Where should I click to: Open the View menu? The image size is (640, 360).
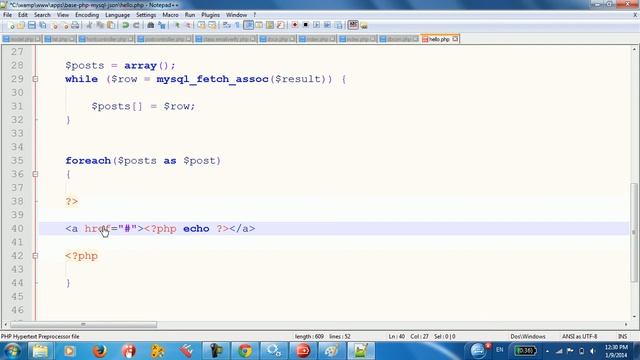(x=63, y=15)
